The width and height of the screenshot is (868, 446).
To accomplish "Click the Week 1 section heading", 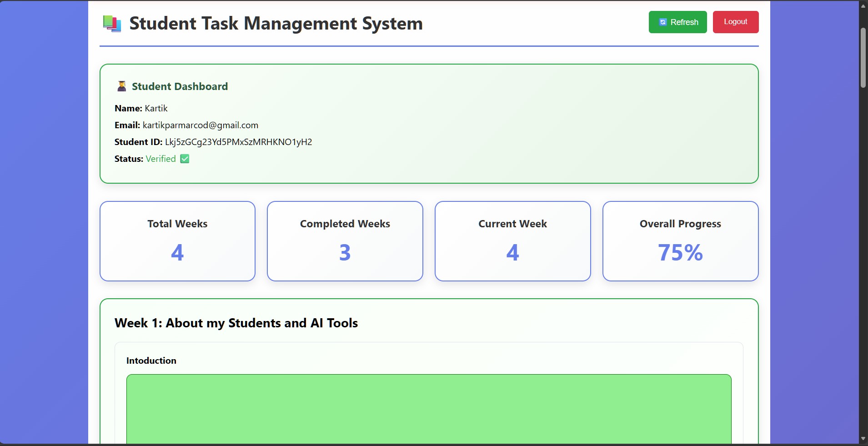I will tap(236, 323).
